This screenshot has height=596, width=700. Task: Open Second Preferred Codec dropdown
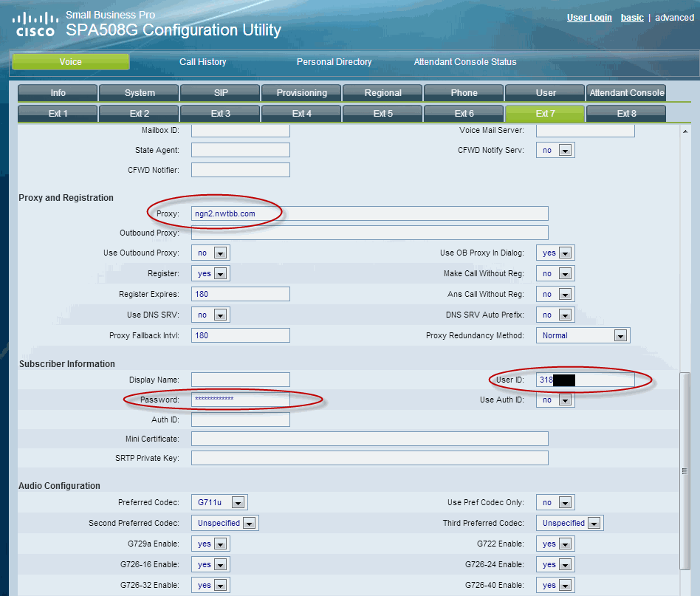coord(225,523)
